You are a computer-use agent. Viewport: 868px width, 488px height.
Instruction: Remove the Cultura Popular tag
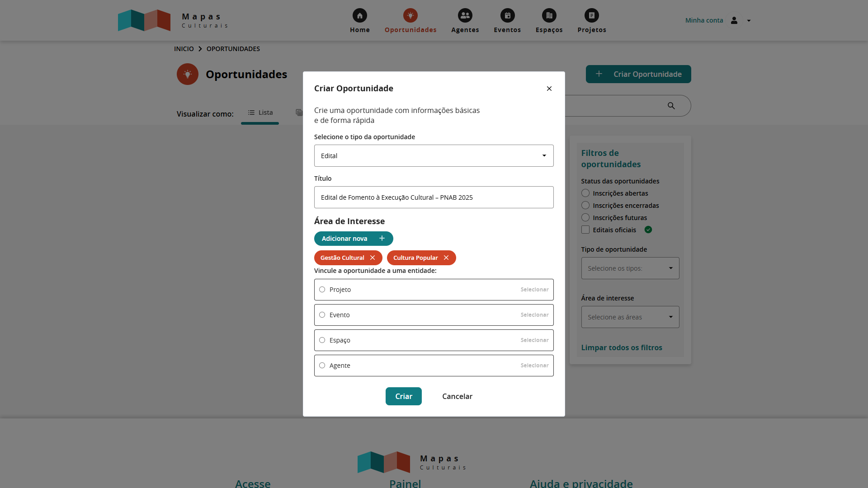[x=446, y=258]
